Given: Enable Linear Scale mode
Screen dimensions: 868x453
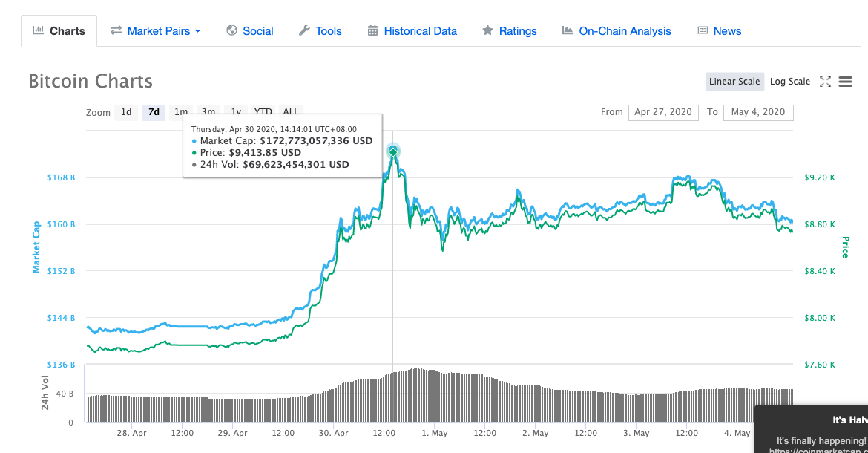Looking at the screenshot, I should 734,82.
